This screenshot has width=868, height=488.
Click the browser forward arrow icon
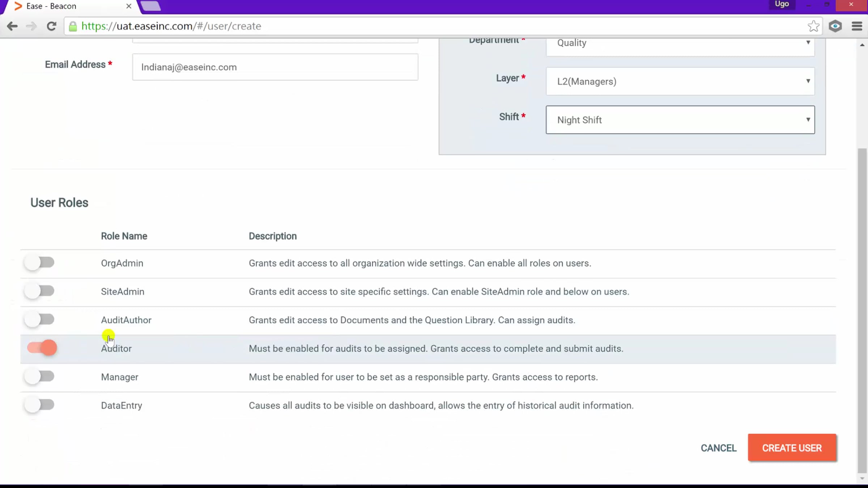(31, 26)
